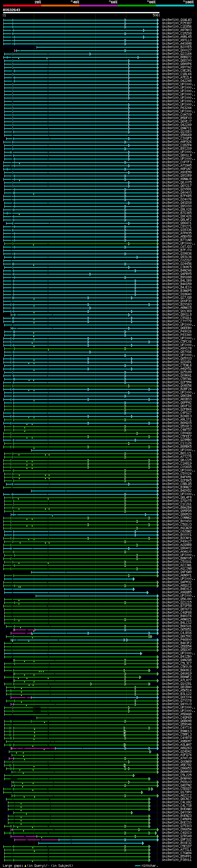The width and height of the screenshot is (197, 868).
Task: Select hit label UniRef100_A9TNV3
Action: click(177, 30)
